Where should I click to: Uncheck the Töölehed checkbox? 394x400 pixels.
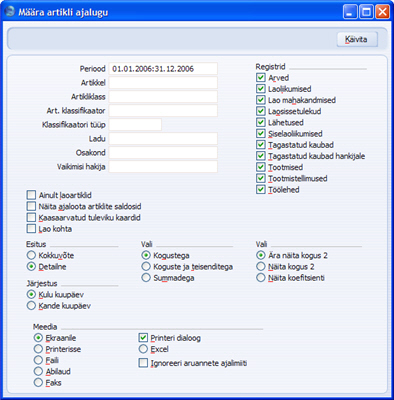click(x=261, y=190)
